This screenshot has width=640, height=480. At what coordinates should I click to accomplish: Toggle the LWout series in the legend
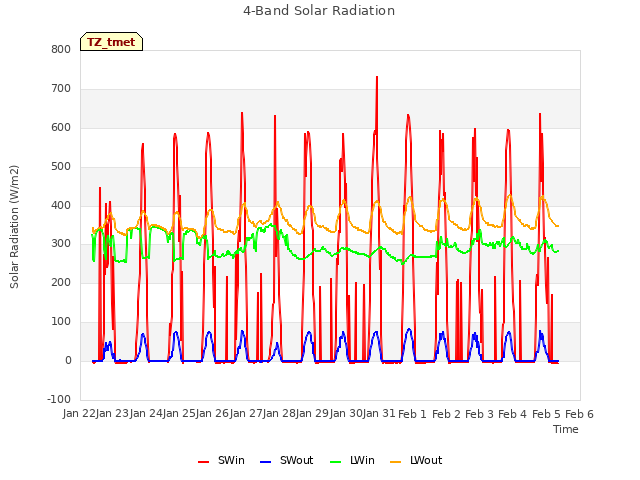416,460
